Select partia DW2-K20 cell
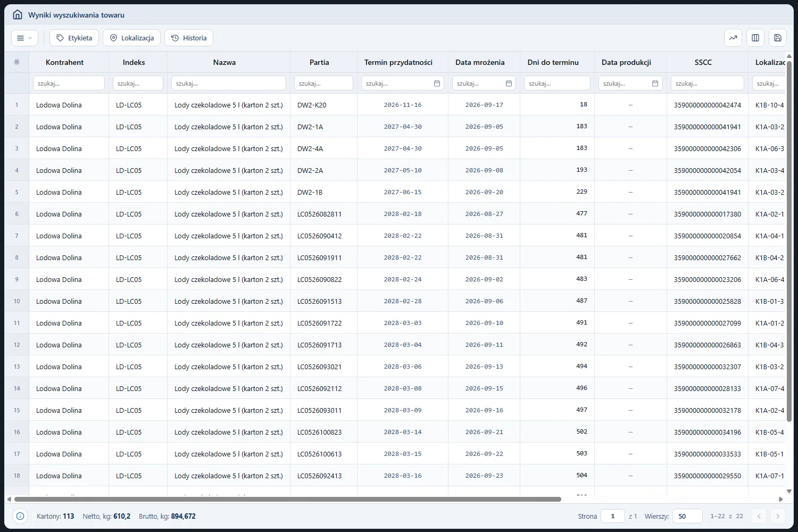The image size is (798, 532). (323, 105)
